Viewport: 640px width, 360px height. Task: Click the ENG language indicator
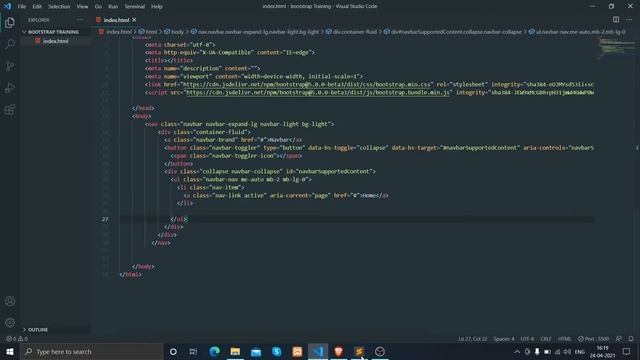coord(580,351)
